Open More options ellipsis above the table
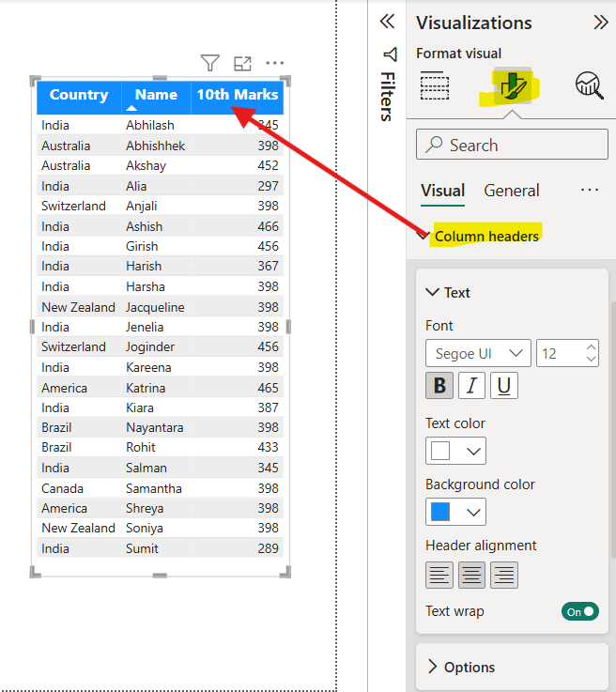Screen dimensions: 616x692 pyautogui.click(x=274, y=63)
